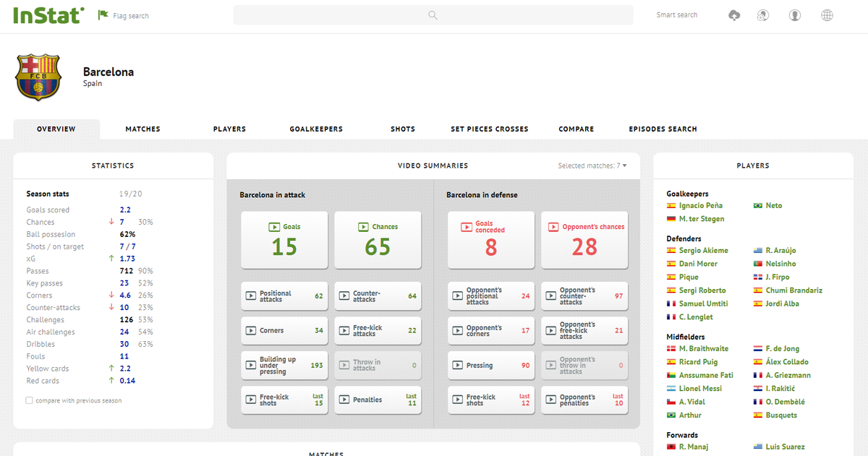Open Free-kick attacks tile
Screen dimensions: 868x456
click(378, 331)
